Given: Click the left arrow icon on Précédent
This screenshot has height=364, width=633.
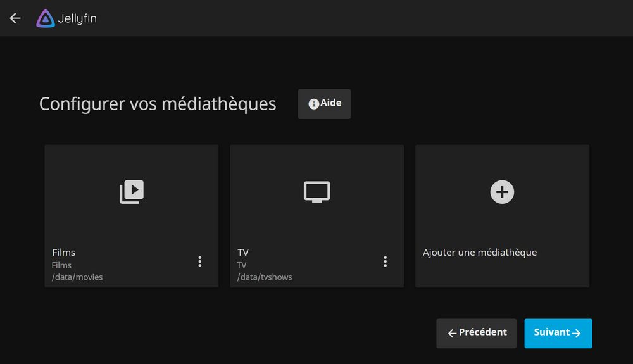Looking at the screenshot, I should (452, 333).
